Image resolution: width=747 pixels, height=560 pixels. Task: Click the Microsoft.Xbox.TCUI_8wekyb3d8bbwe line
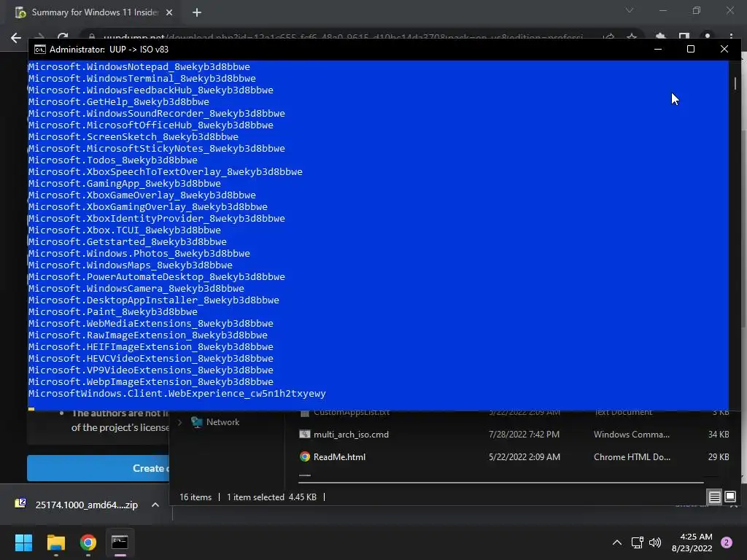click(124, 230)
